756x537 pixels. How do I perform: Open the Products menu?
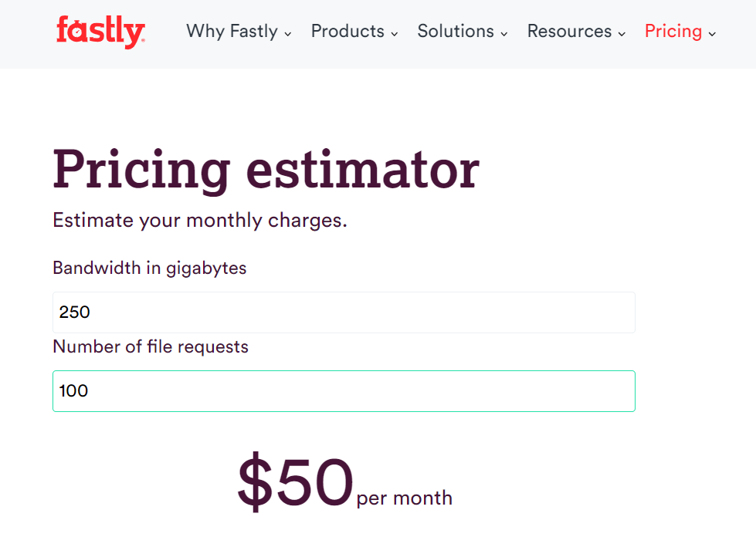tap(347, 32)
